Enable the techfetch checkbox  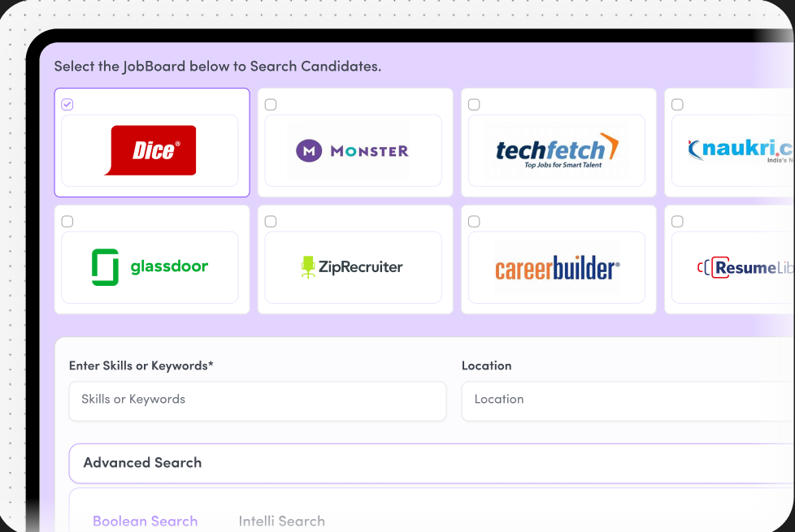coord(473,104)
